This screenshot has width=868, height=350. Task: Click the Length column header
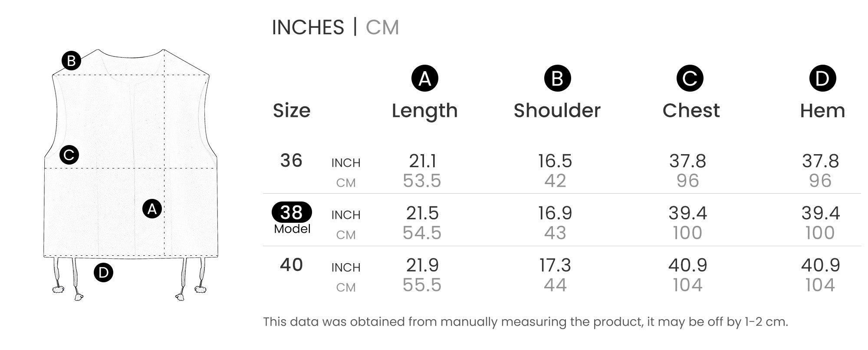pyautogui.click(x=424, y=111)
